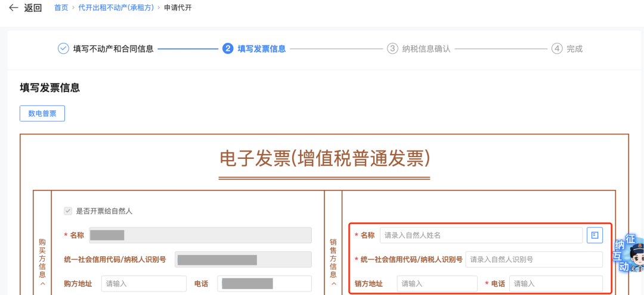This screenshot has width=644, height=295.
Task: Click buyer 名称 disabled field
Action: (200, 235)
